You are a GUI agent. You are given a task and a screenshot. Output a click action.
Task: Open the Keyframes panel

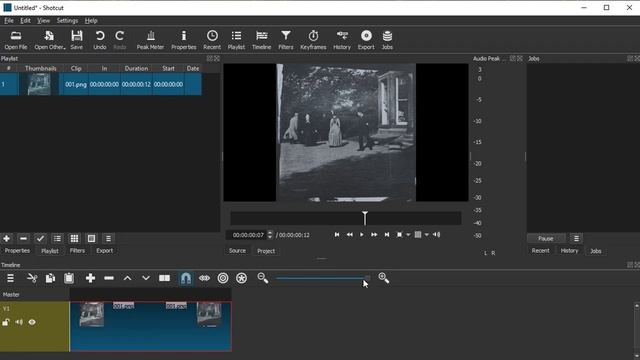[313, 40]
